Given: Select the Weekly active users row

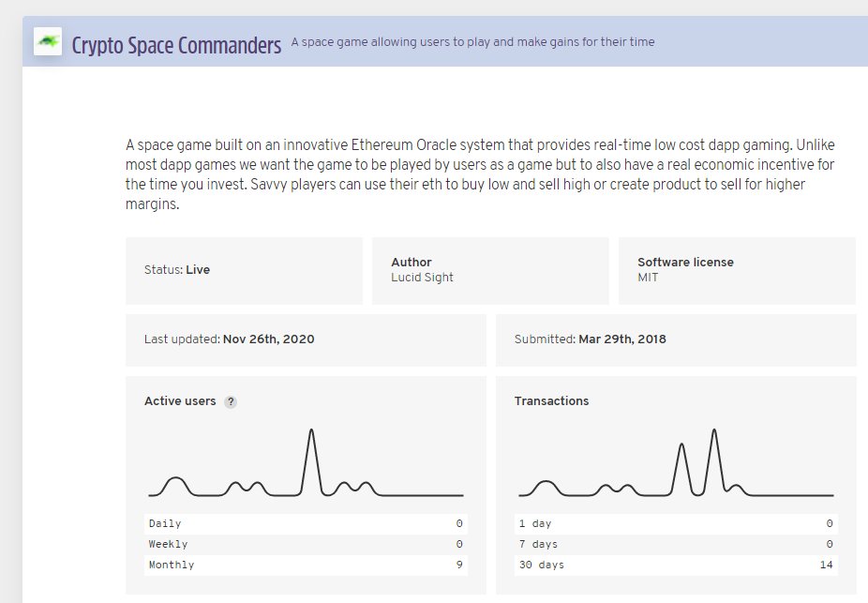Looking at the screenshot, I should click(306, 544).
